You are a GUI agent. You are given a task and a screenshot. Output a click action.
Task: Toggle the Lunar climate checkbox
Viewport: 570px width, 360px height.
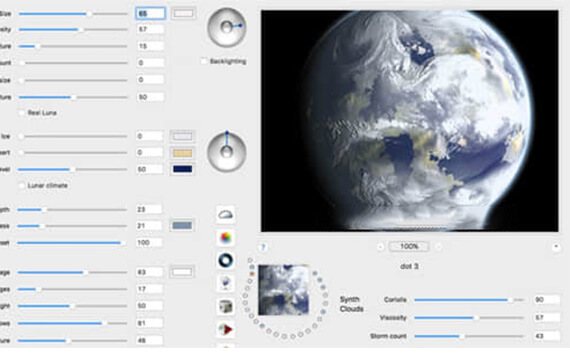pos(22,185)
